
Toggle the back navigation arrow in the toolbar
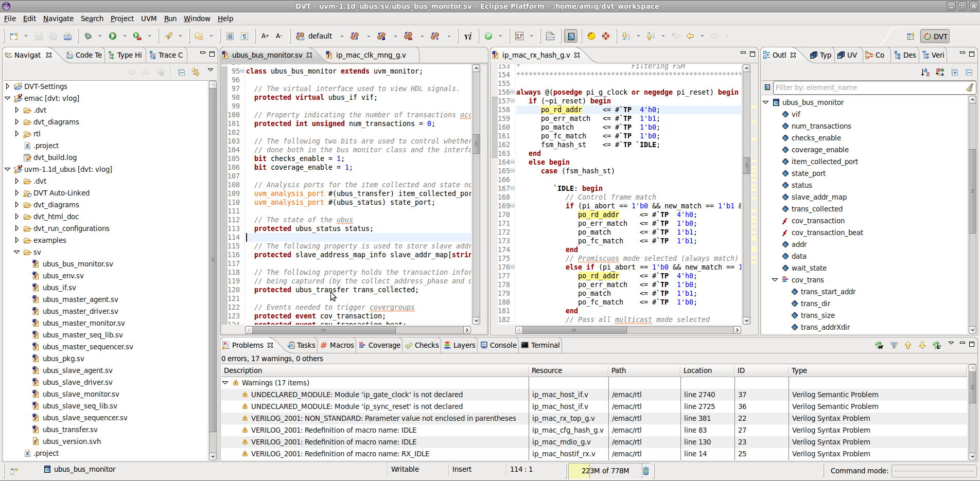point(690,36)
